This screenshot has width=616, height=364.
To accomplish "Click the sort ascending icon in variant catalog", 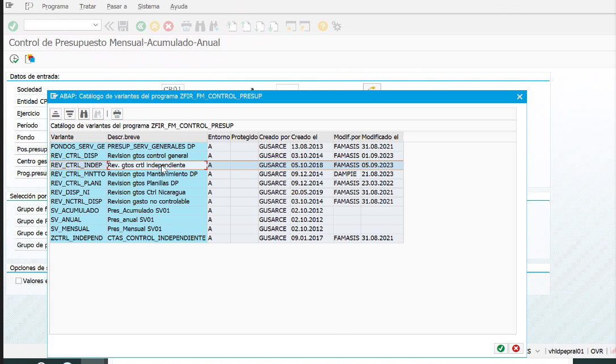I will point(56,113).
